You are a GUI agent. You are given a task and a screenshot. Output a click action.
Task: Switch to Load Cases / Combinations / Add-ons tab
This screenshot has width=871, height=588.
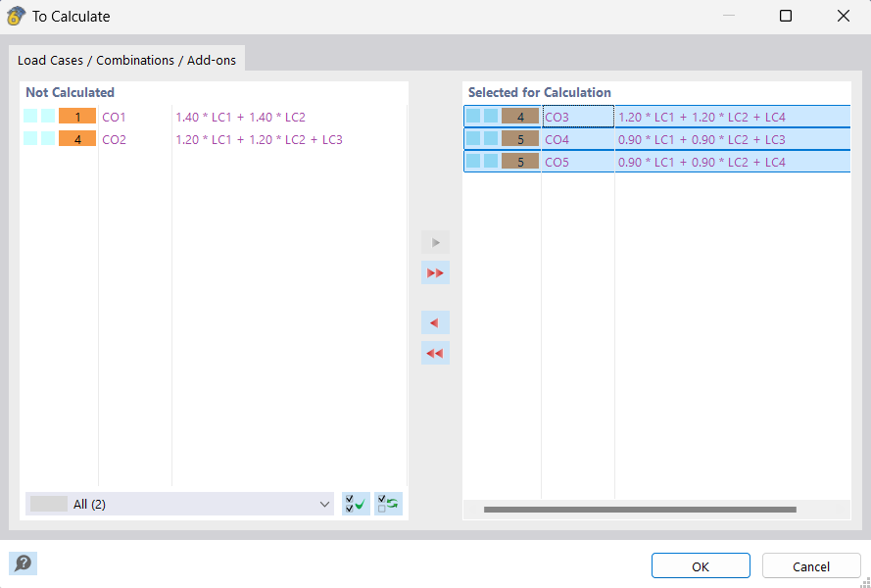(x=126, y=60)
